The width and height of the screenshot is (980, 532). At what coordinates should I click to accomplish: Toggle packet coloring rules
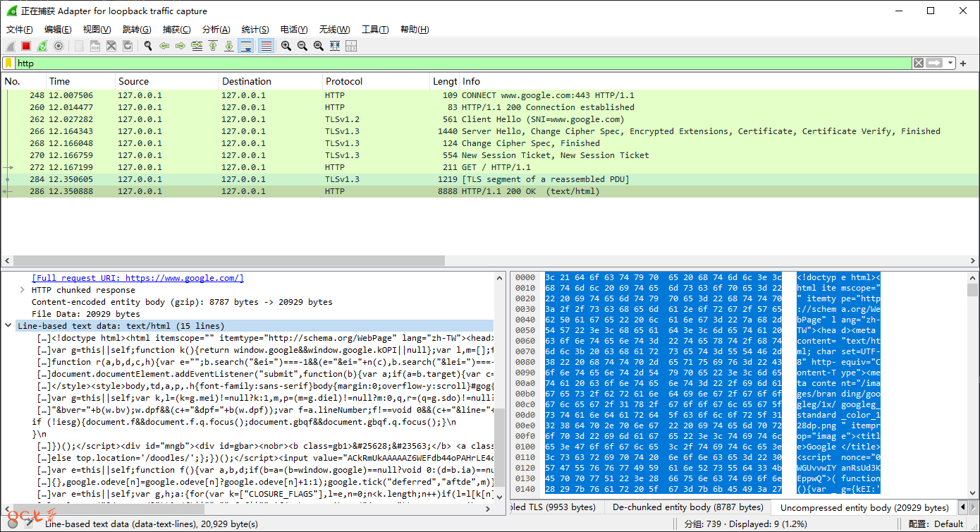[x=267, y=46]
